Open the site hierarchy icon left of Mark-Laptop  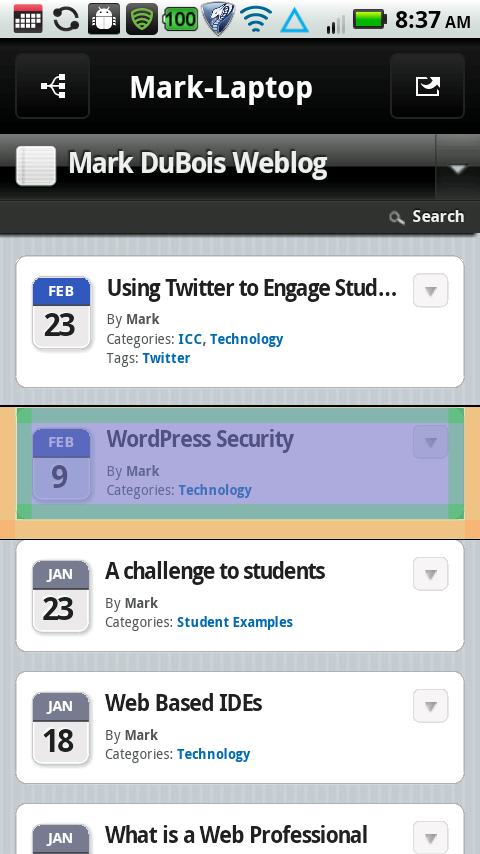[52, 86]
